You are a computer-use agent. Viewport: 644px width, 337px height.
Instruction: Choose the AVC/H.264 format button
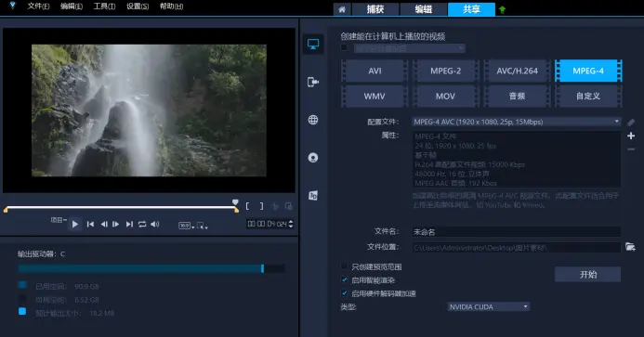pyautogui.click(x=517, y=71)
